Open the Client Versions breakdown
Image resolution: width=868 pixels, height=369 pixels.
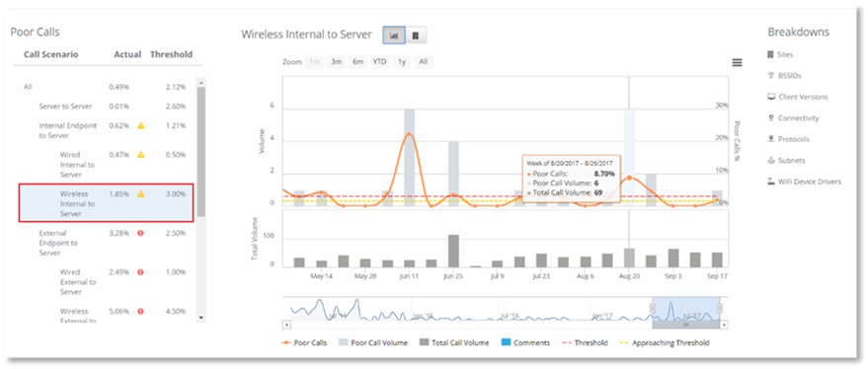798,97
